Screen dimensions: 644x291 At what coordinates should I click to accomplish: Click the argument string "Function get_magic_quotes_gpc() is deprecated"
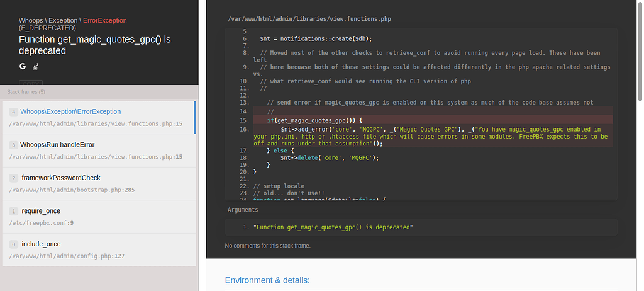pos(333,227)
